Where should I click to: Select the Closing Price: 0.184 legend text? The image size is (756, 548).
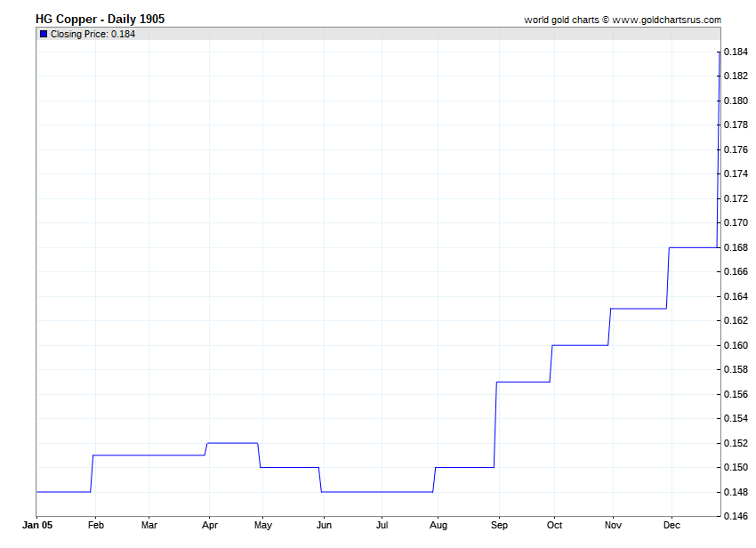pos(92,34)
